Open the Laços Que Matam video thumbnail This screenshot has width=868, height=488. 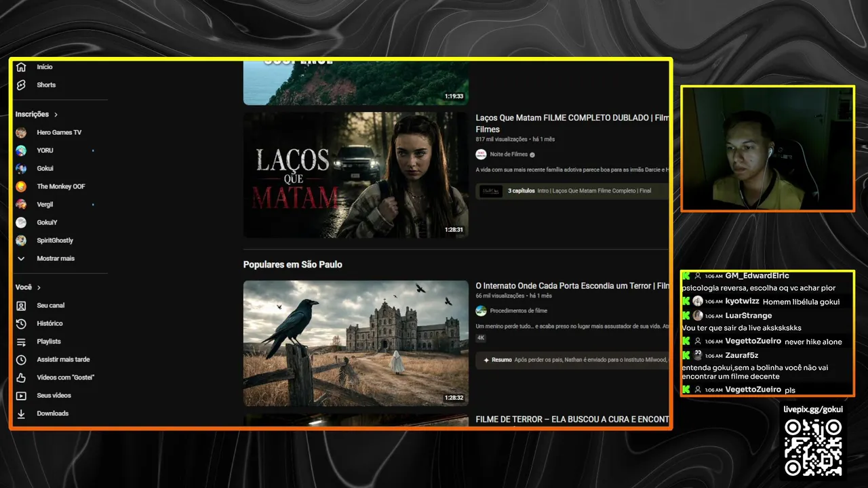tap(356, 175)
